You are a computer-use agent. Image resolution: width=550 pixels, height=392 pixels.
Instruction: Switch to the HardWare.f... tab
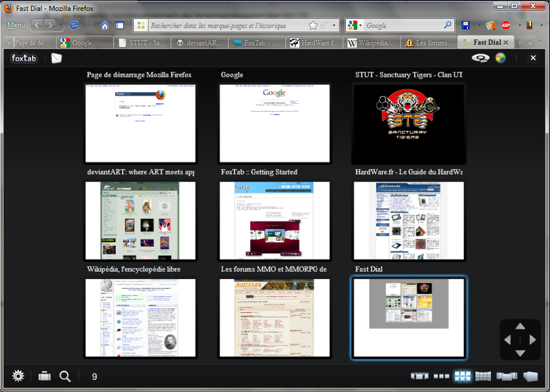click(314, 43)
